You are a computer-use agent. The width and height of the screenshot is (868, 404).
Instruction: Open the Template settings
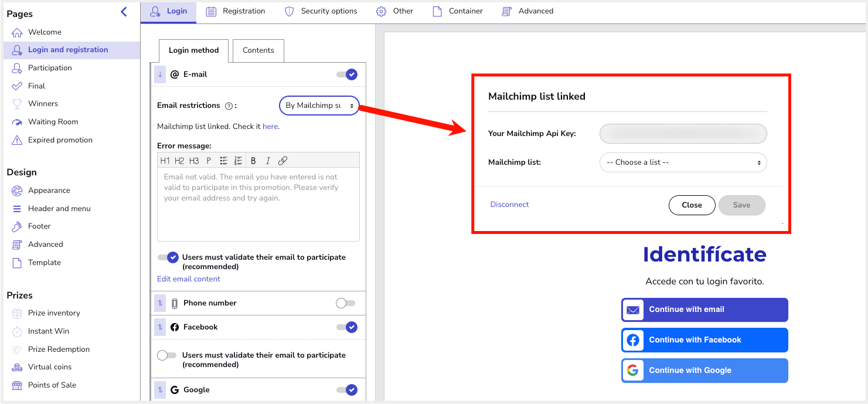(x=44, y=263)
